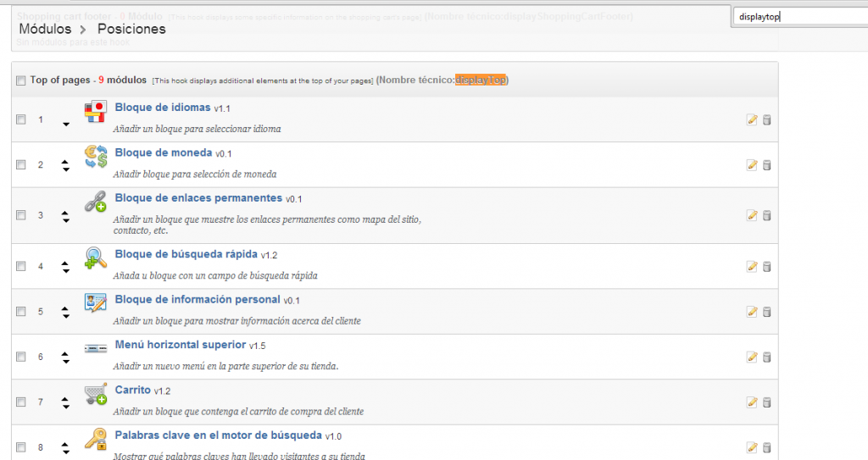Edit the Carrito module hook
The height and width of the screenshot is (460, 868).
pos(752,402)
